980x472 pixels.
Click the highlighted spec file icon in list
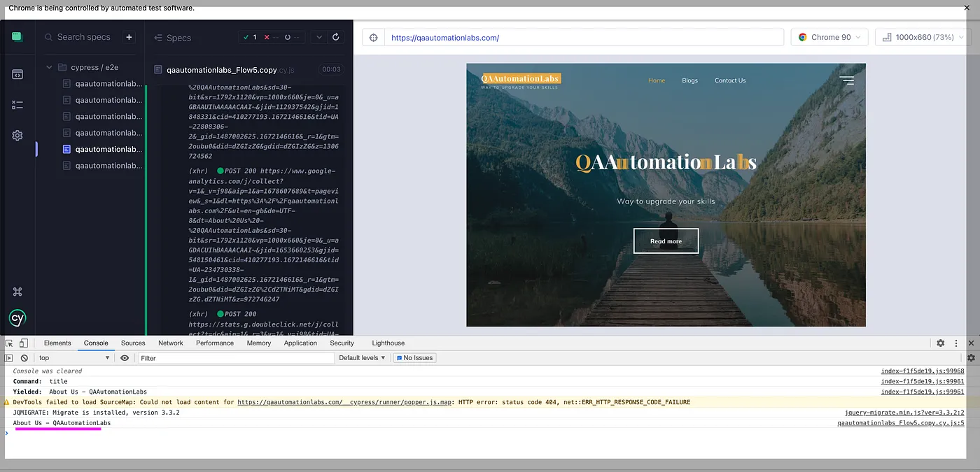coord(67,149)
